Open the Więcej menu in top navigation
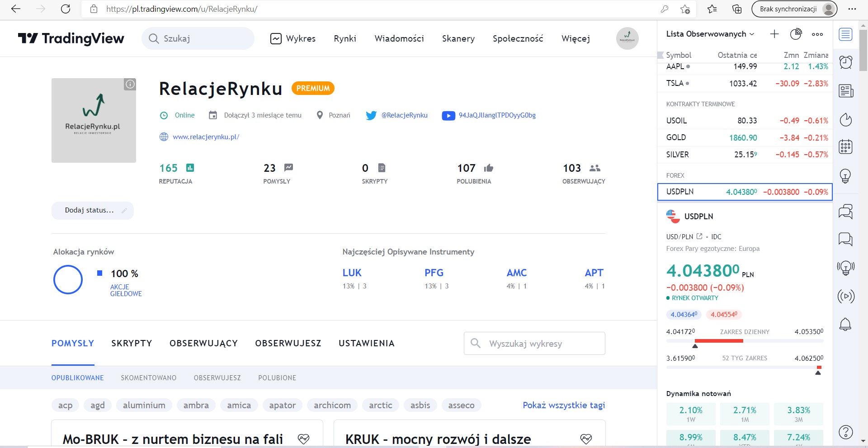 (x=576, y=38)
